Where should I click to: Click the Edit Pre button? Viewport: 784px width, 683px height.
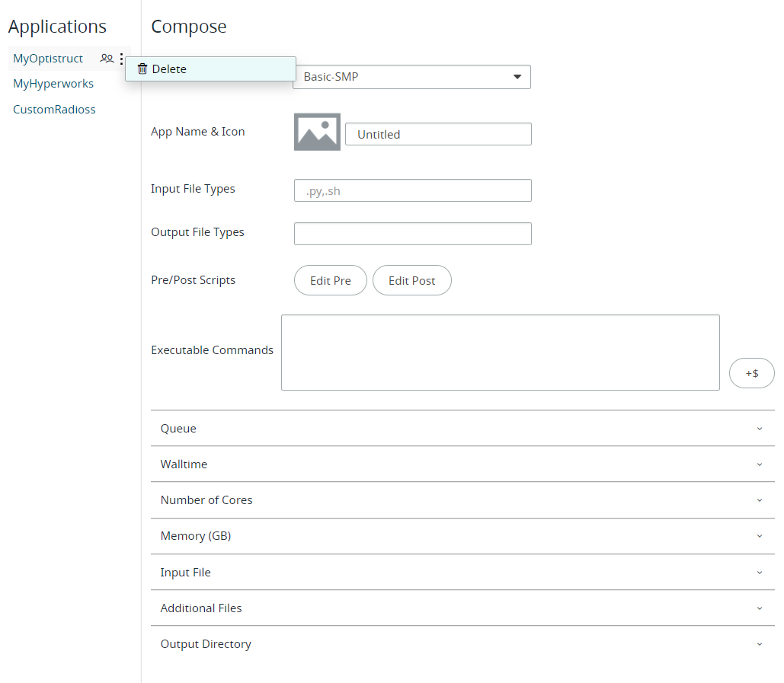(331, 280)
